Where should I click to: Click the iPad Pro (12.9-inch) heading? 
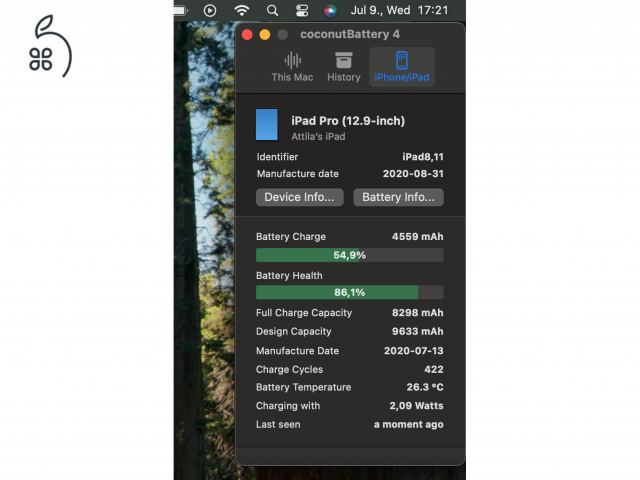coord(348,121)
